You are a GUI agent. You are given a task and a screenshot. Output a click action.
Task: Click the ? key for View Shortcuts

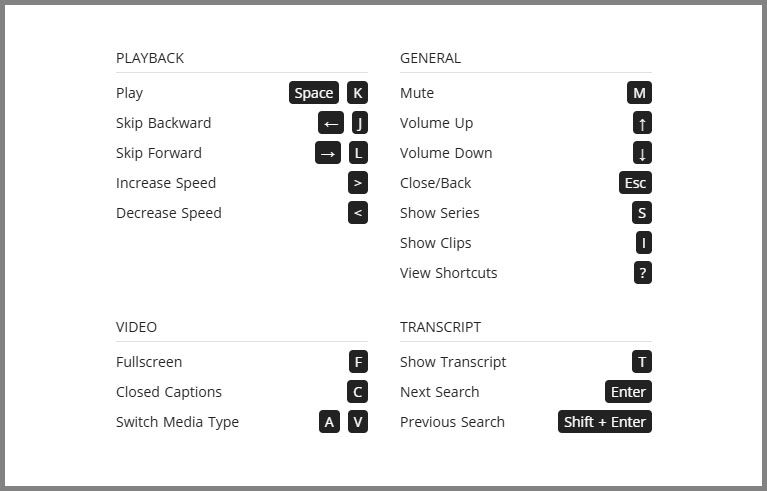[x=643, y=273]
